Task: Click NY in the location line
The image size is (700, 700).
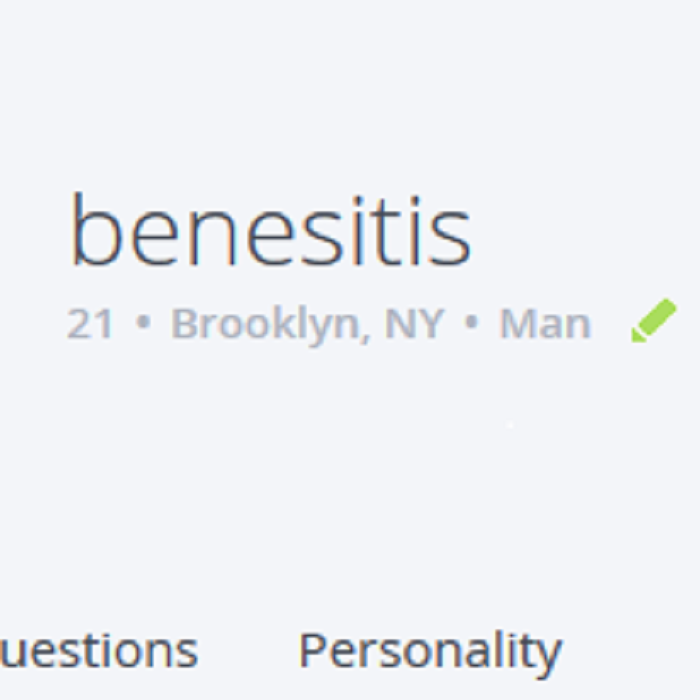Action: tap(414, 324)
